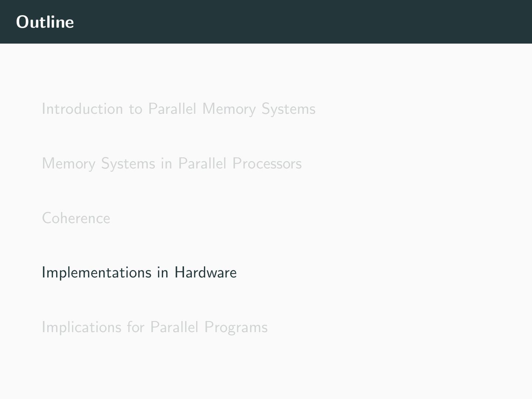Click the word "Hardware" in the active entry
The height and width of the screenshot is (399, 532).
pos(205,273)
